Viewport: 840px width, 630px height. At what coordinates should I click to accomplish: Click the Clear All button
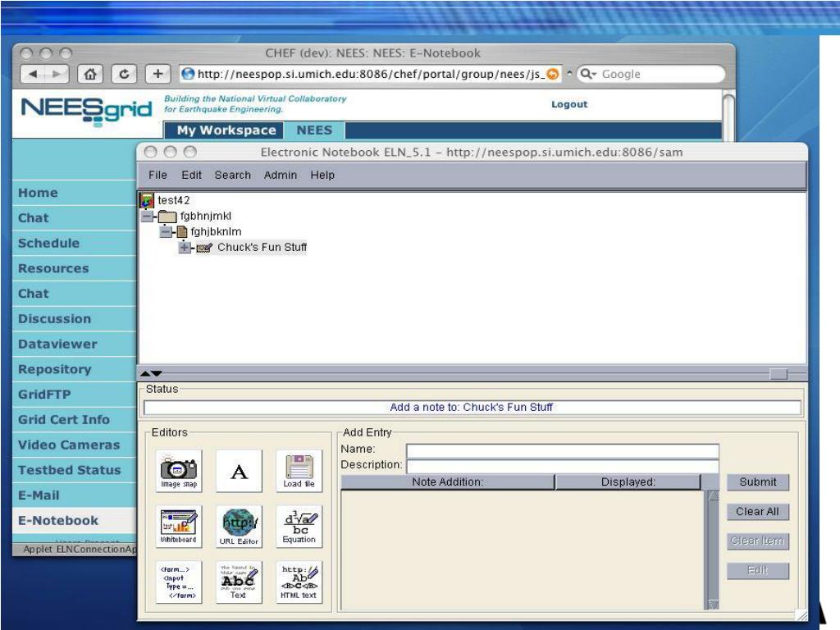point(757,512)
